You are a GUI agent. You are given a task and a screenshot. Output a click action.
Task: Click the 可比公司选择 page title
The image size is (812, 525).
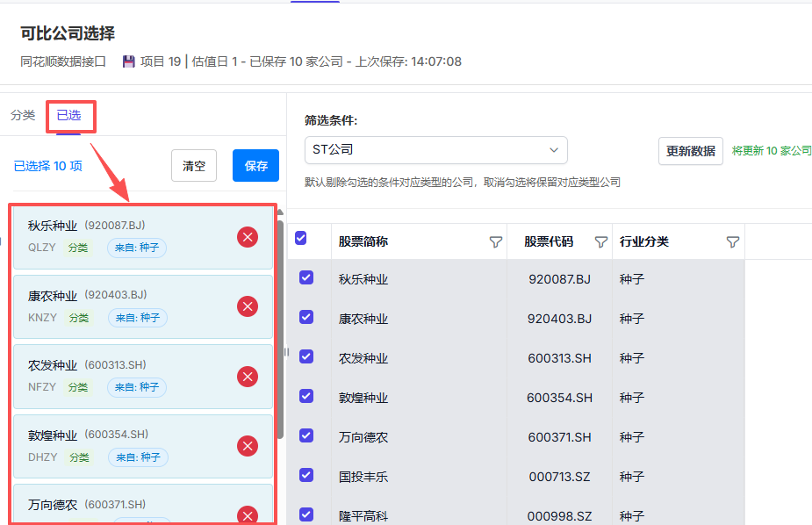coord(68,33)
